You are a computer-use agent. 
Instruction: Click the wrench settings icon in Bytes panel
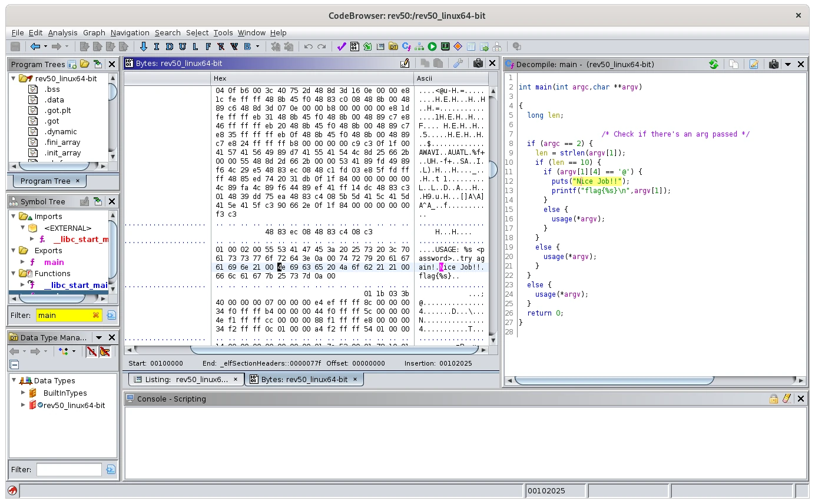(x=458, y=63)
